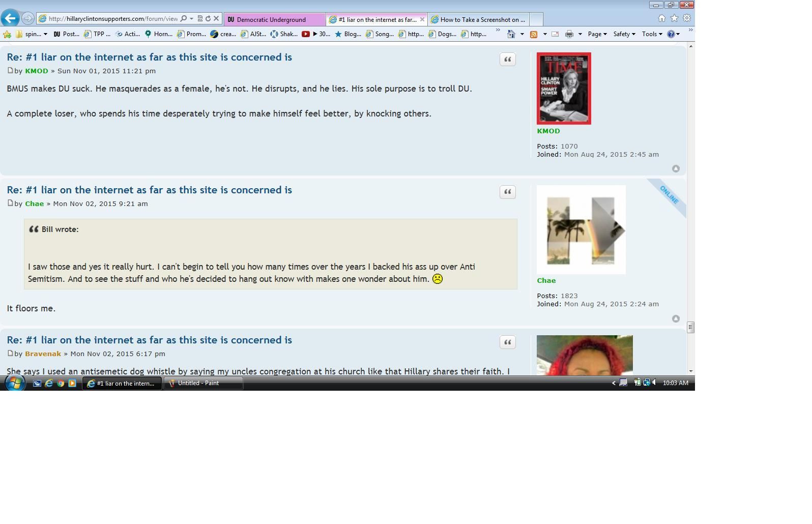
Task: Open the gear Tools icon at top right
Action: pyautogui.click(x=686, y=18)
